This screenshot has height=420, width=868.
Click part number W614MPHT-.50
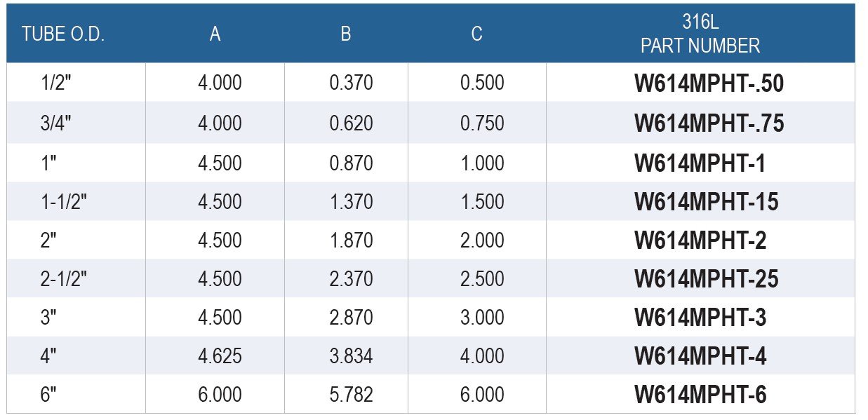point(709,83)
